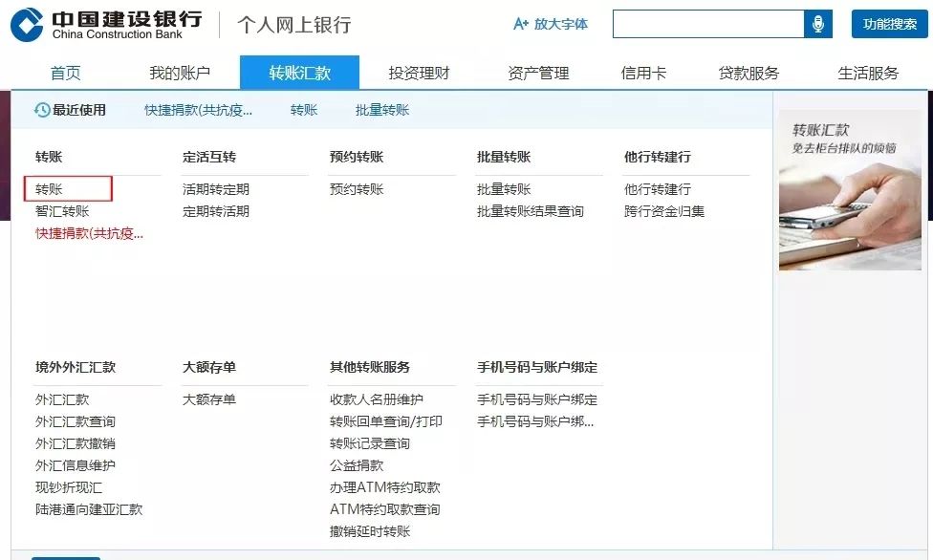Click the 转账汇款 promotional banner image

pyautogui.click(x=849, y=186)
